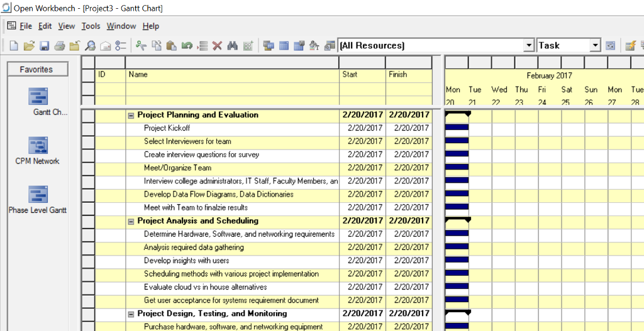Click the send mail envelope icon

[x=106, y=45]
